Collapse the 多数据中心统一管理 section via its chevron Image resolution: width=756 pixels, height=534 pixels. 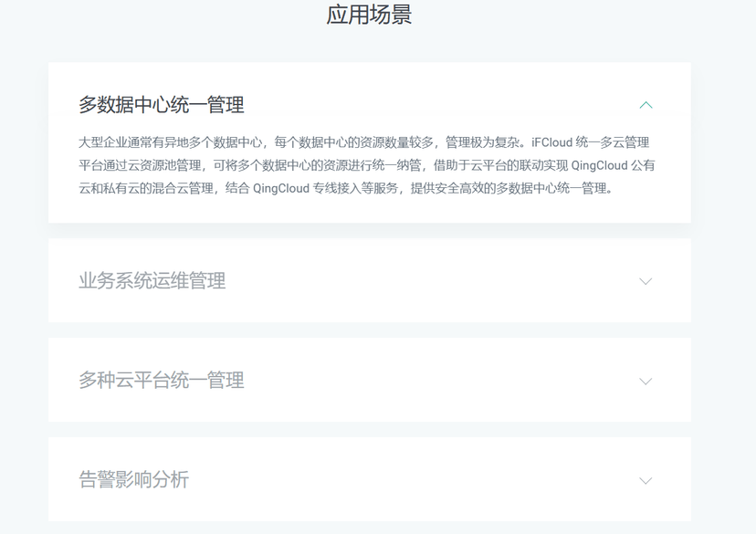click(646, 105)
